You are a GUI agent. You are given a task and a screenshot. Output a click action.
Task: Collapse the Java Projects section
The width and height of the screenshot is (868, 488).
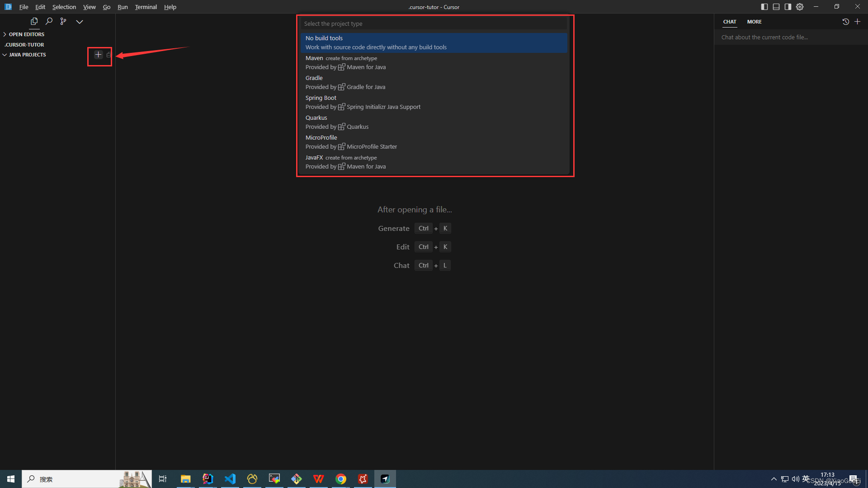pos(27,55)
